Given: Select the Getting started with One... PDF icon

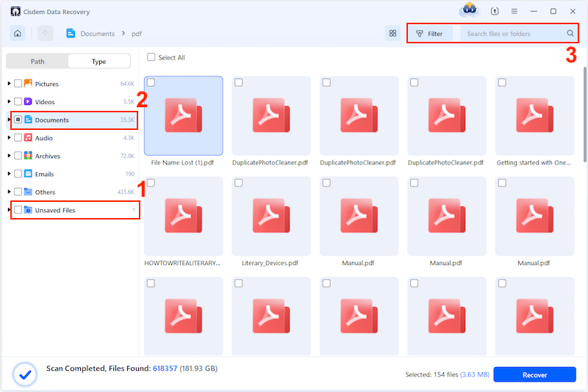Looking at the screenshot, I should tap(534, 115).
